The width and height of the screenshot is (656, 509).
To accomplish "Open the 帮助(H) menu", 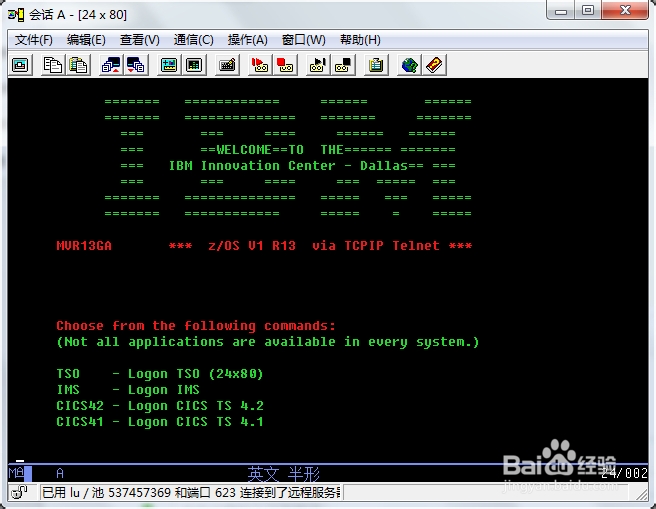I will click(x=360, y=40).
